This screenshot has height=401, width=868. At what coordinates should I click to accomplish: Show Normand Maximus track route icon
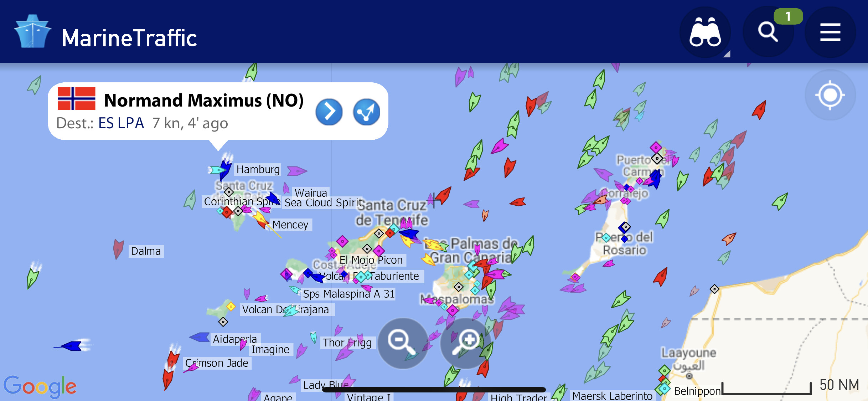point(367,112)
